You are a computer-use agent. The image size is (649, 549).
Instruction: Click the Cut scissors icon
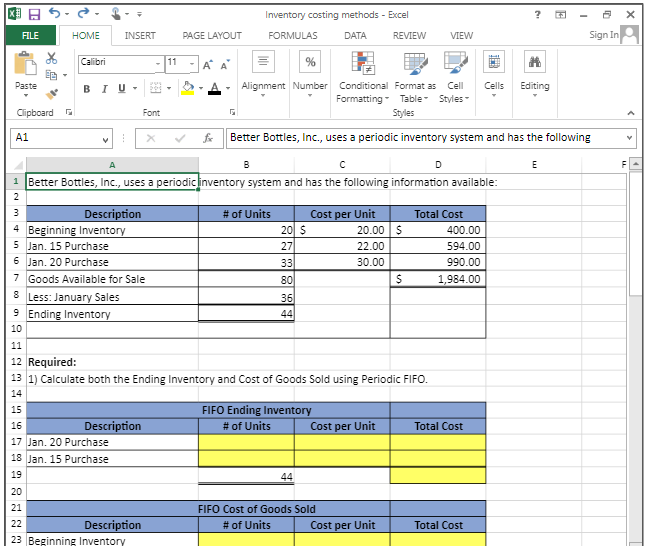pos(51,58)
